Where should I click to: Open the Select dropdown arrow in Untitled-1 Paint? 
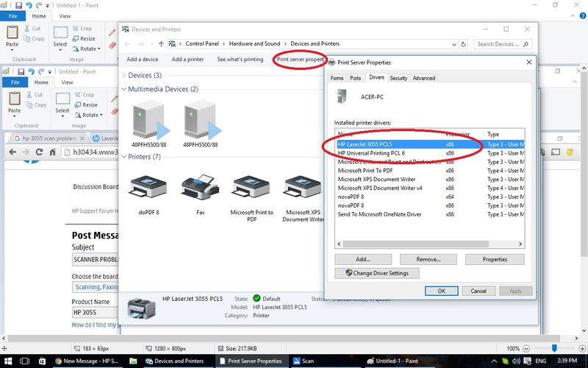[60, 49]
